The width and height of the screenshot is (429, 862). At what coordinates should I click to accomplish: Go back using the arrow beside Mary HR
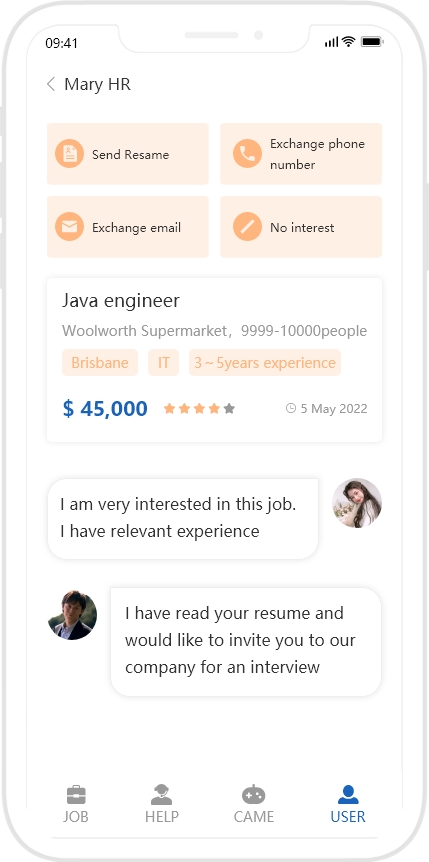51,84
